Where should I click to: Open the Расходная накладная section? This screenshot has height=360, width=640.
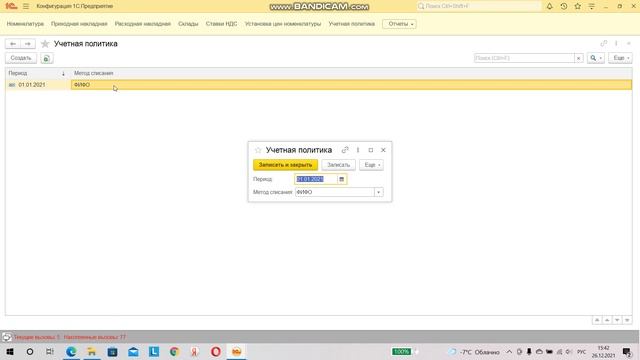(x=142, y=24)
